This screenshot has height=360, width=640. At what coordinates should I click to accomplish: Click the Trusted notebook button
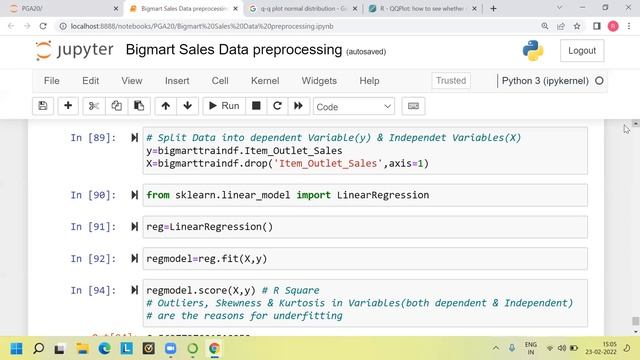451,81
